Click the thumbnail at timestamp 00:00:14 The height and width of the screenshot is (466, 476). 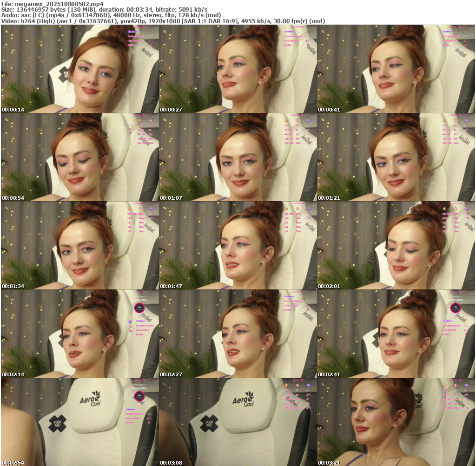coord(80,69)
